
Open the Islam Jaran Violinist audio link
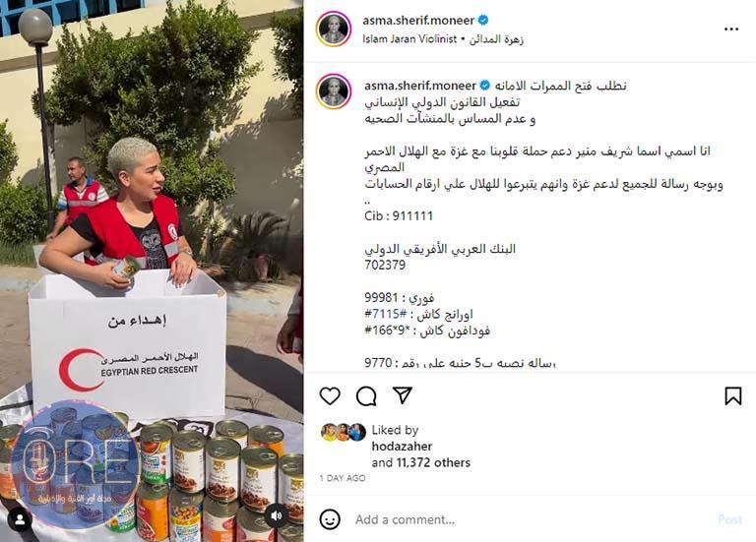tap(409, 39)
